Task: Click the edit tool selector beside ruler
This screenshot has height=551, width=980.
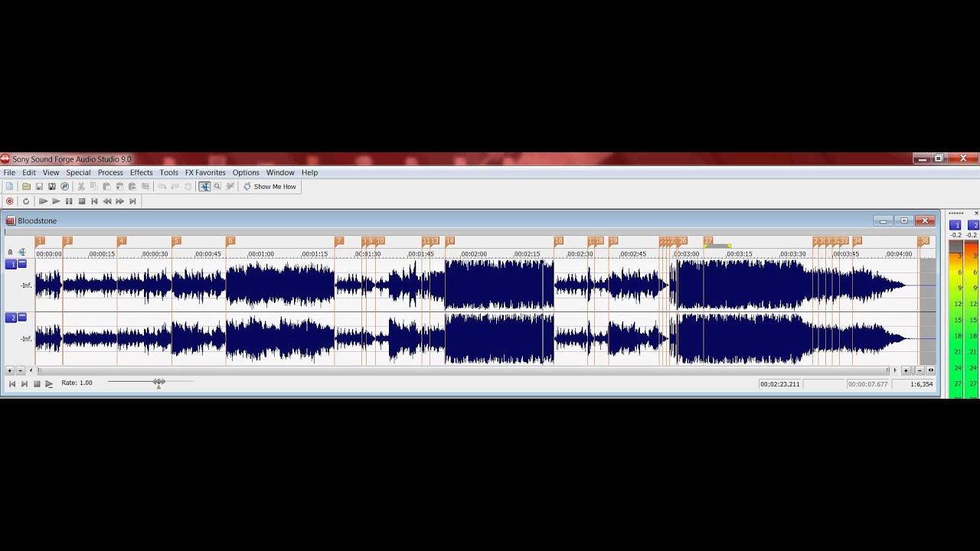Action: 21,252
